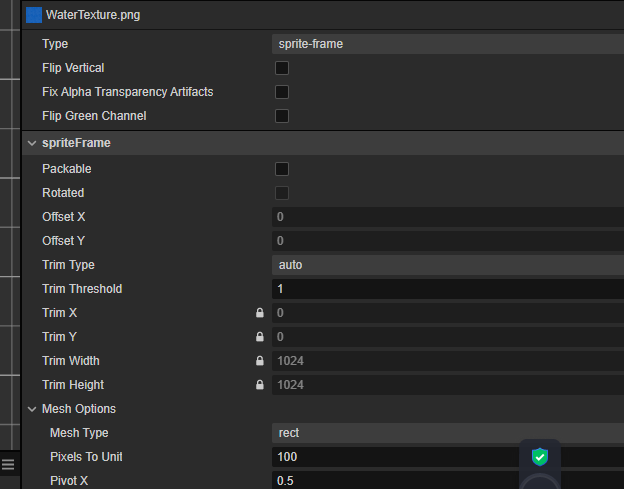Viewport: 624px width, 489px height.
Task: Click the Trim Height label
Action: point(73,385)
